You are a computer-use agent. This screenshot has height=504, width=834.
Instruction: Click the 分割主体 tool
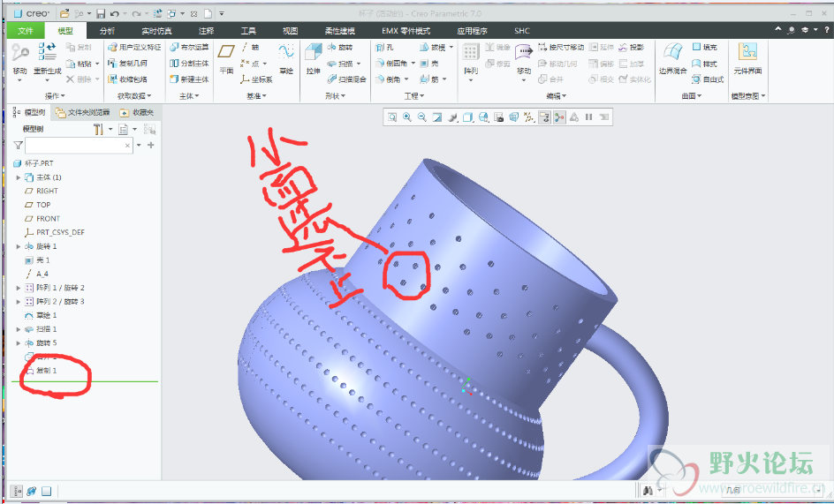click(189, 64)
